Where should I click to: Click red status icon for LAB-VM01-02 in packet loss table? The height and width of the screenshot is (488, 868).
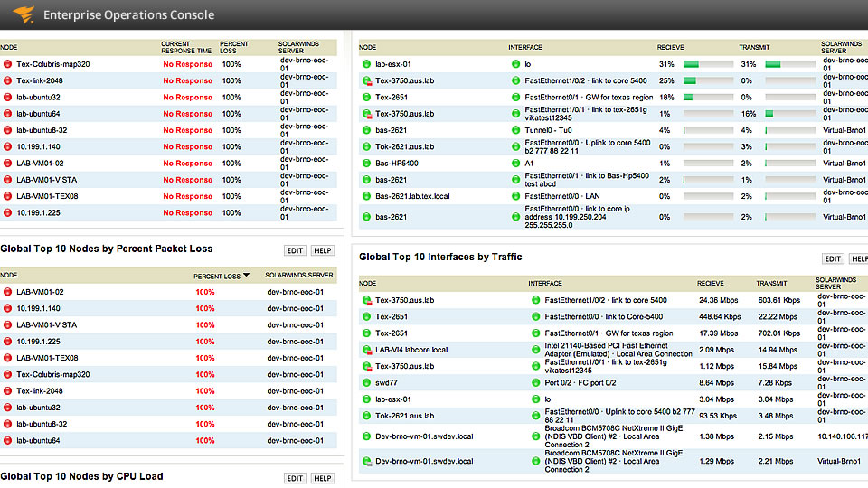click(8, 292)
